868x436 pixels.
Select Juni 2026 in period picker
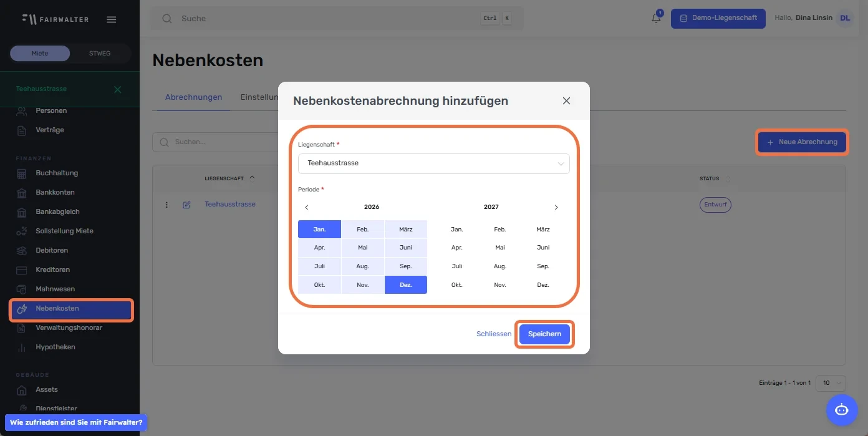[406, 248]
